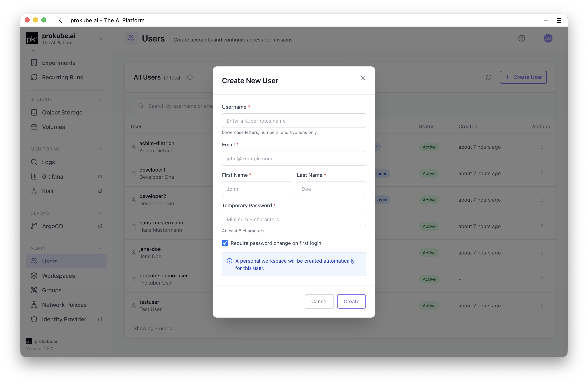Click the All Users info icon
Image resolution: width=588 pixels, height=384 pixels.
190,77
